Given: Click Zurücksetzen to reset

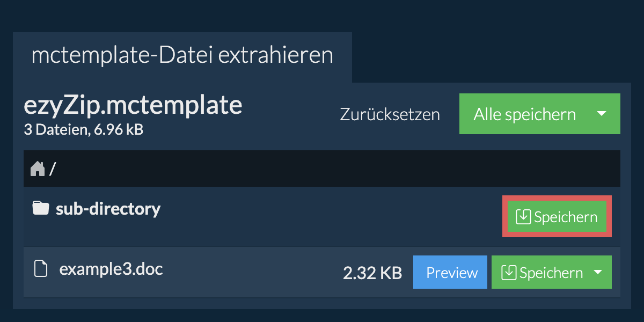Looking at the screenshot, I should 390,114.
